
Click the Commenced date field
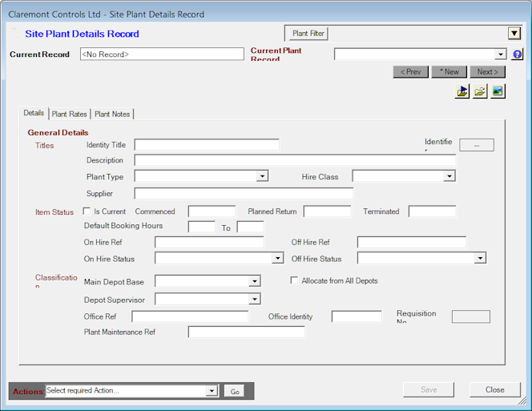tap(212, 211)
